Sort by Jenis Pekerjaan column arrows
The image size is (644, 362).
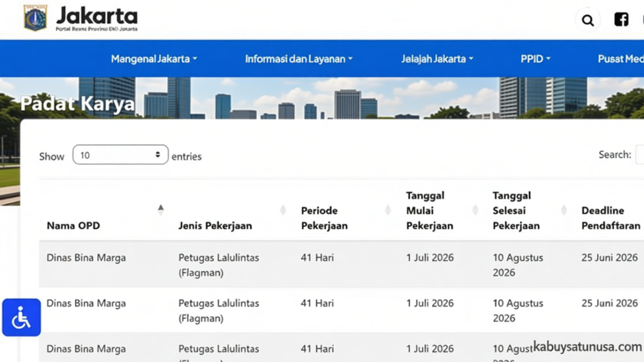click(x=283, y=210)
